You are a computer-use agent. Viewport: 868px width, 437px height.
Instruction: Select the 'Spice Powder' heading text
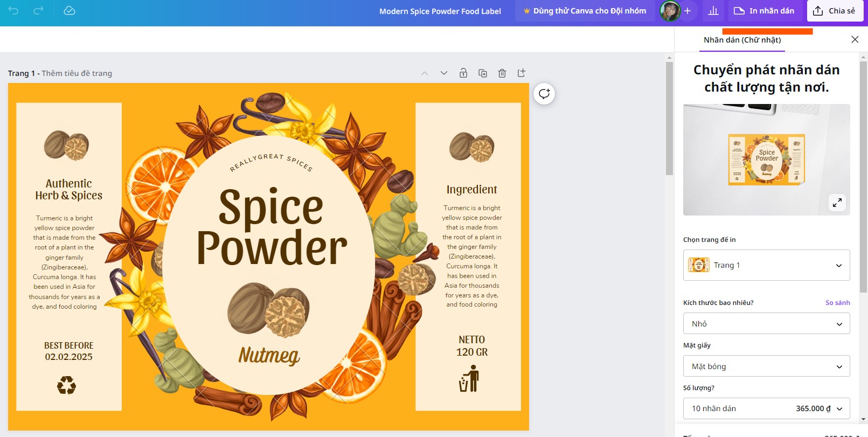point(272,227)
